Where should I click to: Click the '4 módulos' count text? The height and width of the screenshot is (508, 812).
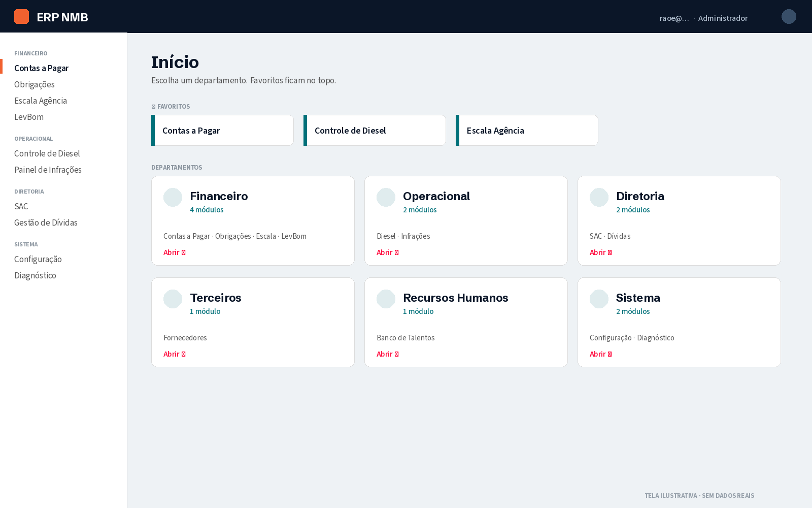tap(207, 210)
